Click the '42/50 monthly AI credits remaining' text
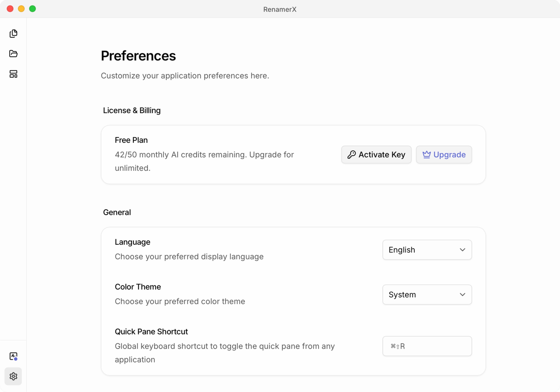The height and width of the screenshot is (392, 560). point(181,155)
